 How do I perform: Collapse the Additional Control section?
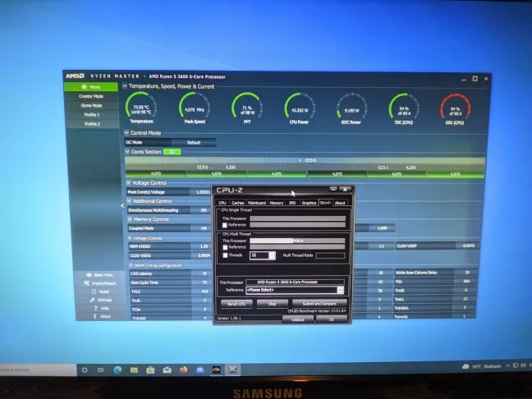pos(129,201)
